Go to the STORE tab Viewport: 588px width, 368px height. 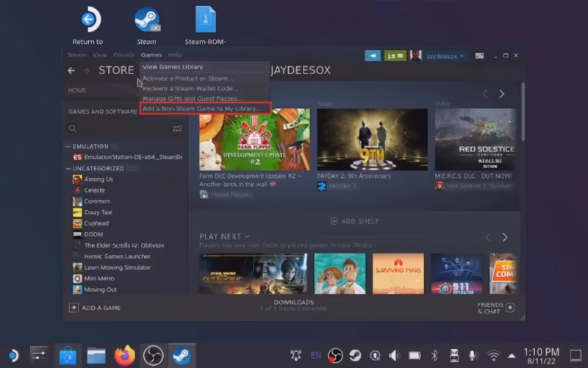[116, 71]
